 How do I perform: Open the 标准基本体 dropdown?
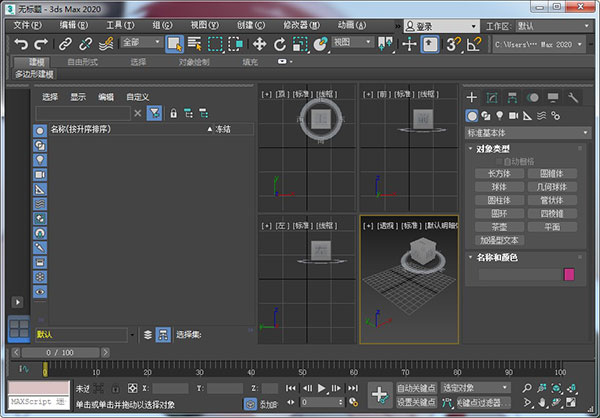[x=528, y=132]
